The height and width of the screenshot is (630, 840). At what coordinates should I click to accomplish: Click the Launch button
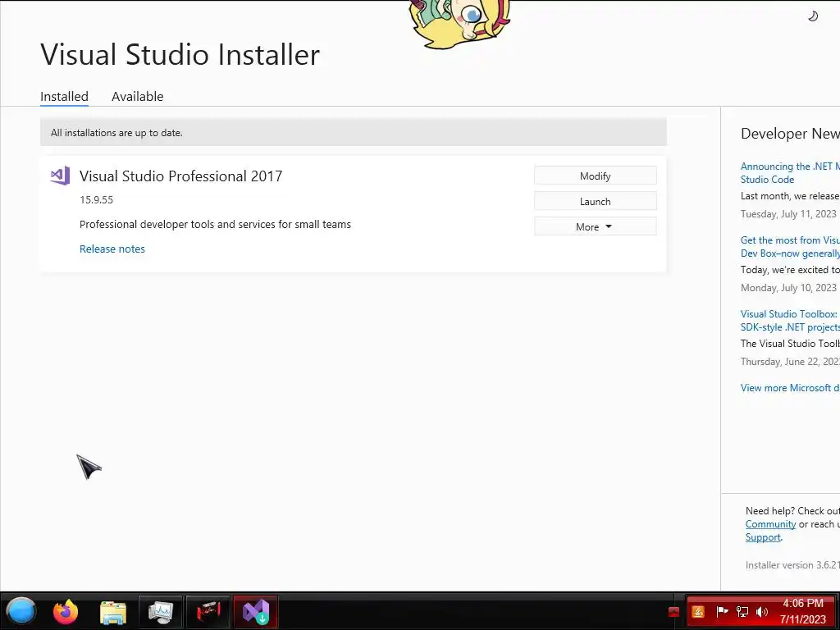coord(596,202)
